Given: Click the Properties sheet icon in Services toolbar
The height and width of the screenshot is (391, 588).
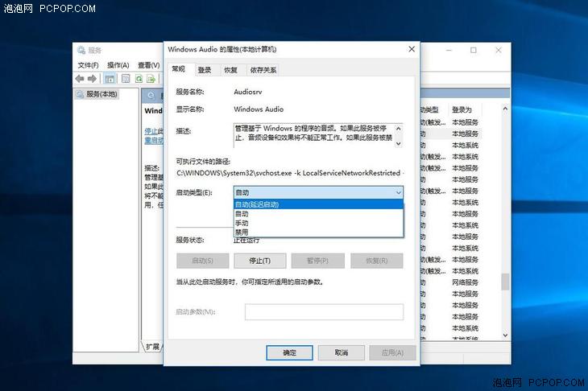Looking at the screenshot, I should coord(126,79).
